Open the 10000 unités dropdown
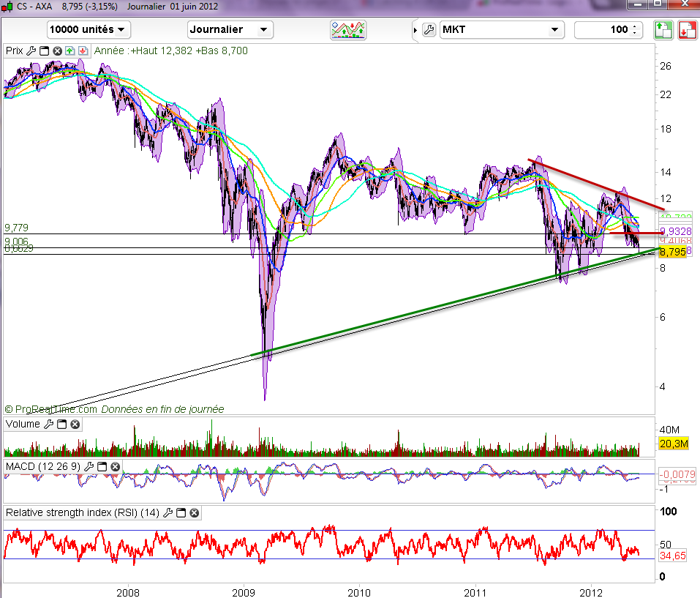The height and width of the screenshot is (598, 700). click(89, 30)
